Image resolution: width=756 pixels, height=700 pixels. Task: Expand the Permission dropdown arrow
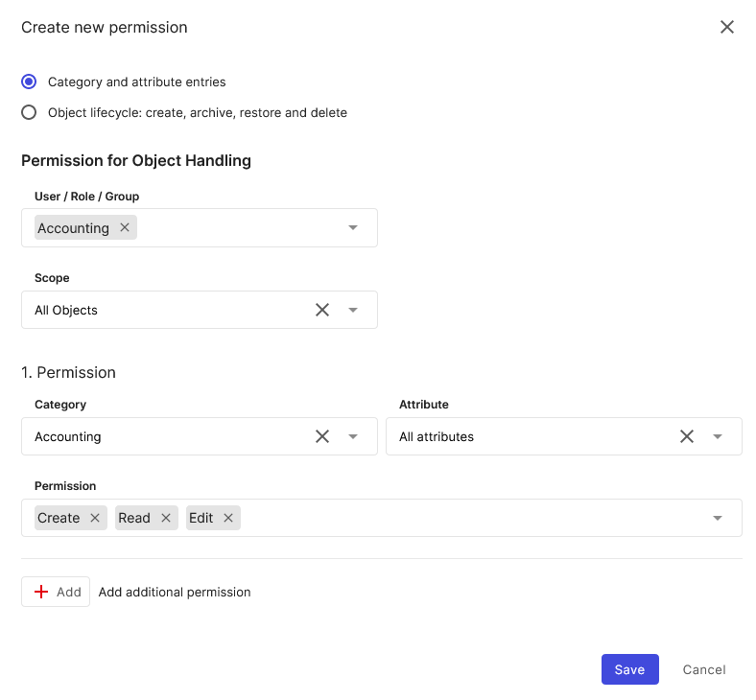[718, 518]
